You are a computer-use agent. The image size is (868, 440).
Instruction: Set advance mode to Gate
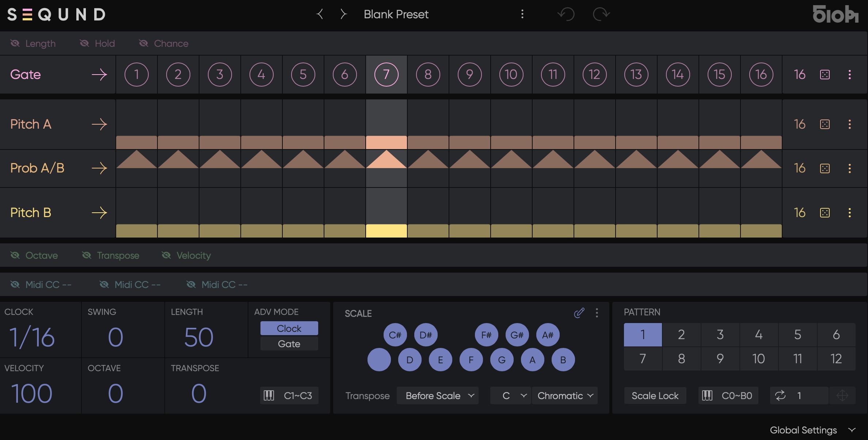coord(289,344)
